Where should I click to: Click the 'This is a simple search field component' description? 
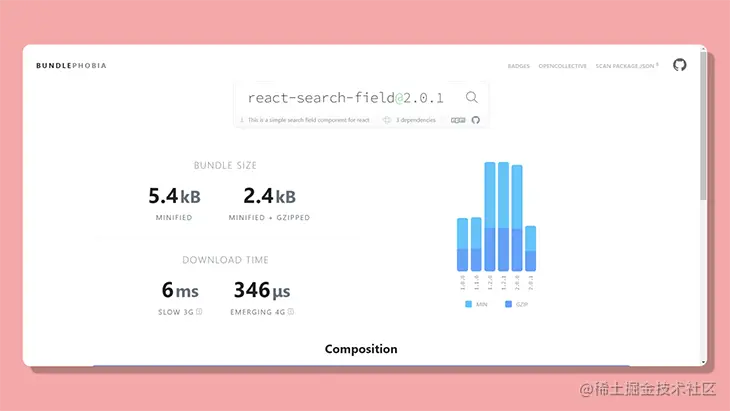(309, 120)
